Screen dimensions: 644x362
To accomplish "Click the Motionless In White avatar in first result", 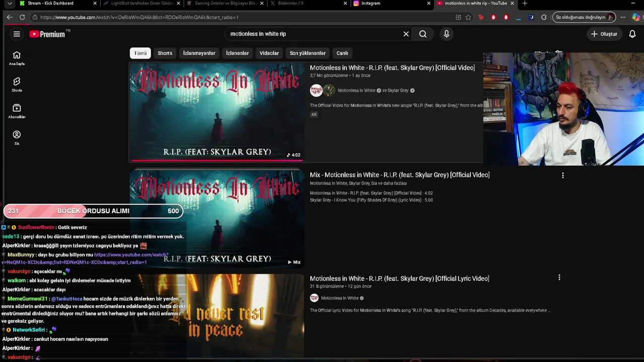I will click(x=316, y=90).
